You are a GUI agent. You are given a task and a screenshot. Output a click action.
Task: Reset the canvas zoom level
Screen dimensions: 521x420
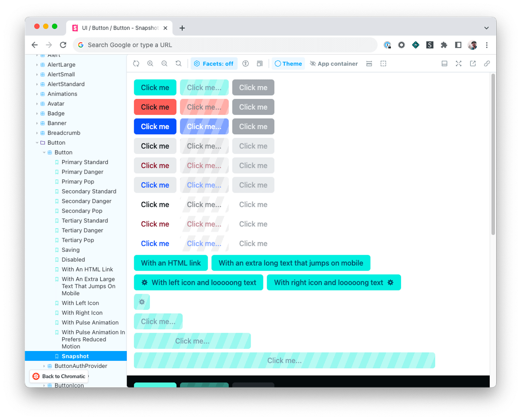[x=178, y=63]
